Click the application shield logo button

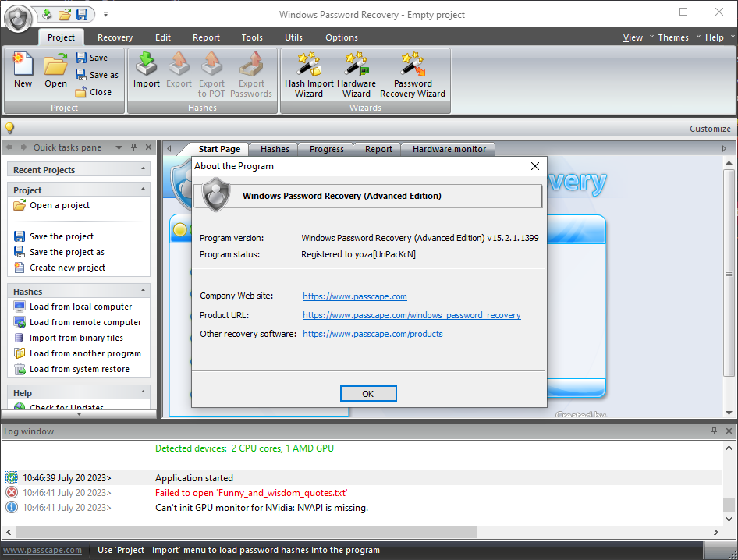click(x=19, y=19)
